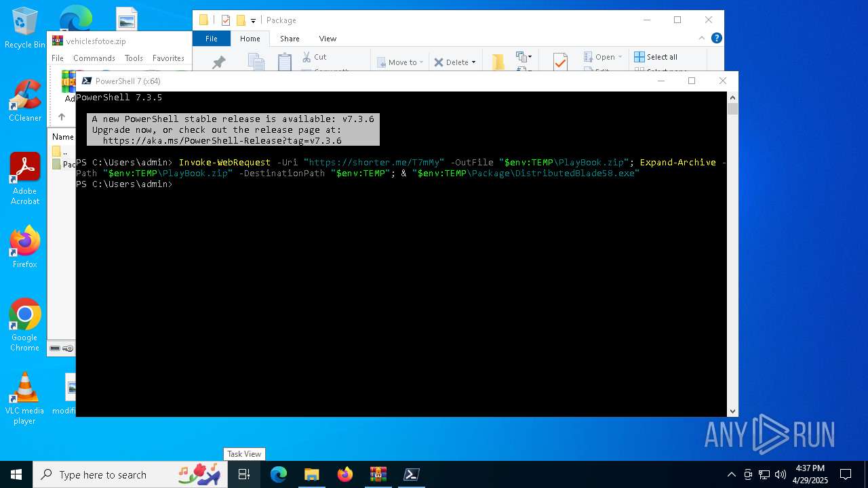Open the WinRAR Tools menu
This screenshot has width=868, height=488.
(134, 58)
